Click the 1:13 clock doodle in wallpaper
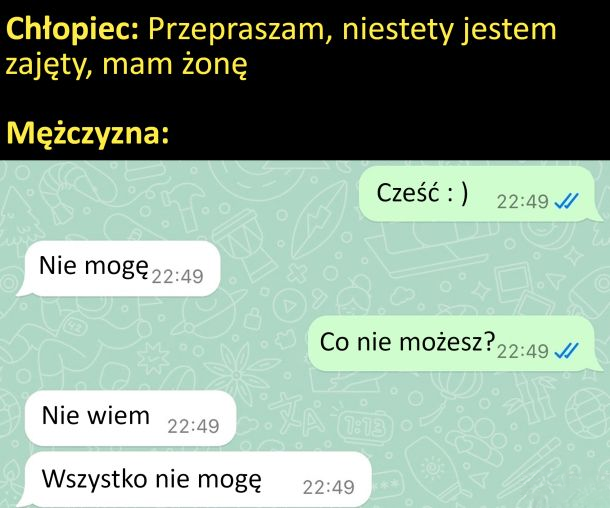 362,427
